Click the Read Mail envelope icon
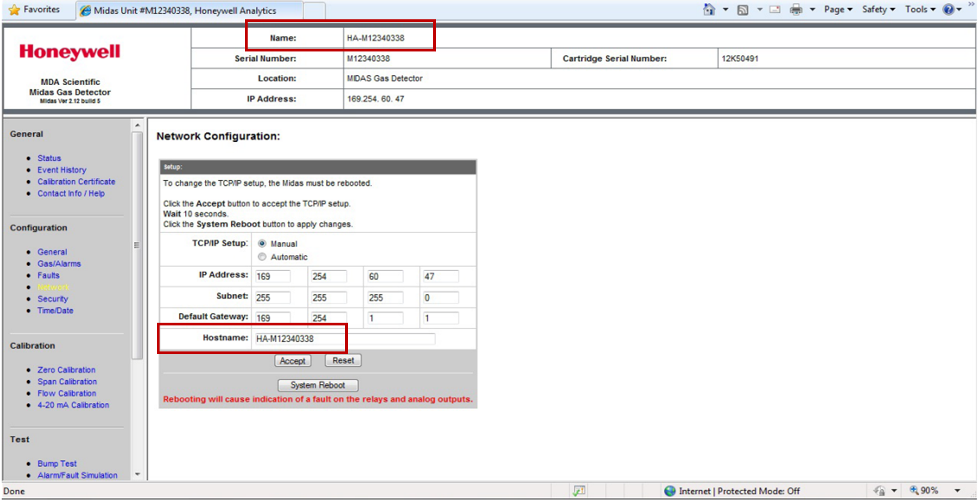 [775, 9]
